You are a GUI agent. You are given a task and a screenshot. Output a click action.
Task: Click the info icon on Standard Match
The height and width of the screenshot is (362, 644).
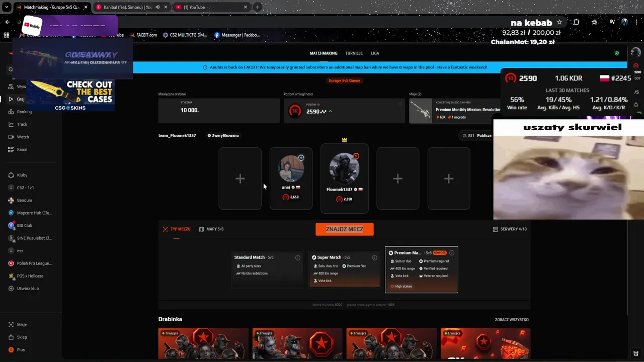pyautogui.click(x=298, y=257)
